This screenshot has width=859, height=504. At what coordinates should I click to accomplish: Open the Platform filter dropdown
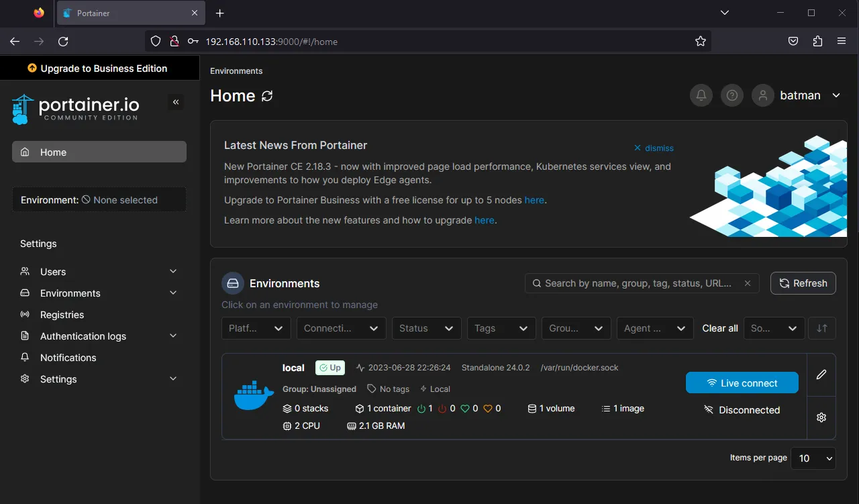point(255,328)
